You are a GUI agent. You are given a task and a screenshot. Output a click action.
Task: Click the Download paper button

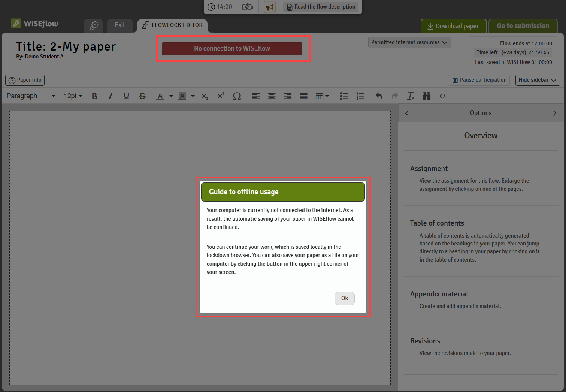454,26
